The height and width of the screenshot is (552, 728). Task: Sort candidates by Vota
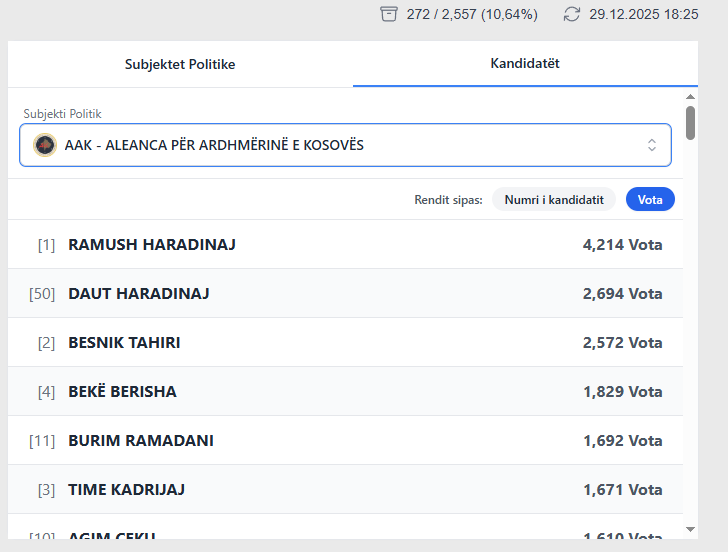coord(650,199)
